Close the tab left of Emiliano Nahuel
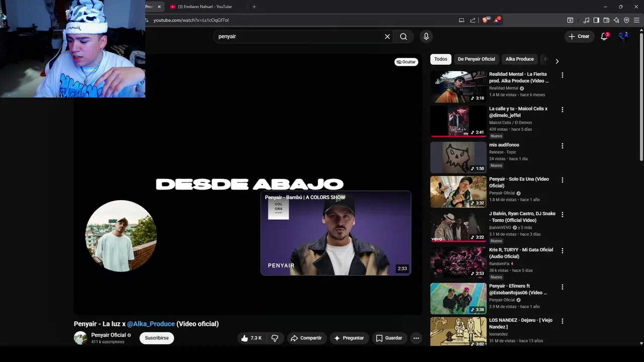644x362 pixels. [x=159, y=7]
